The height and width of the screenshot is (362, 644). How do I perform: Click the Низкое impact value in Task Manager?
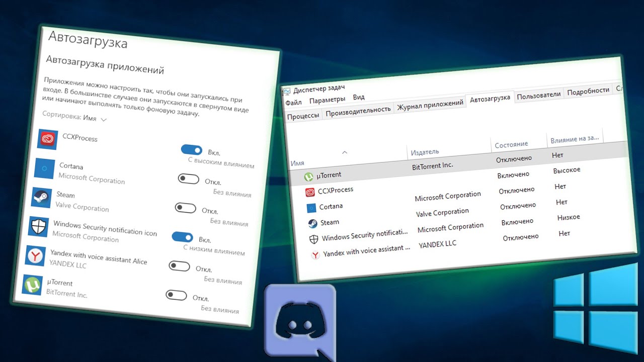pos(569,217)
